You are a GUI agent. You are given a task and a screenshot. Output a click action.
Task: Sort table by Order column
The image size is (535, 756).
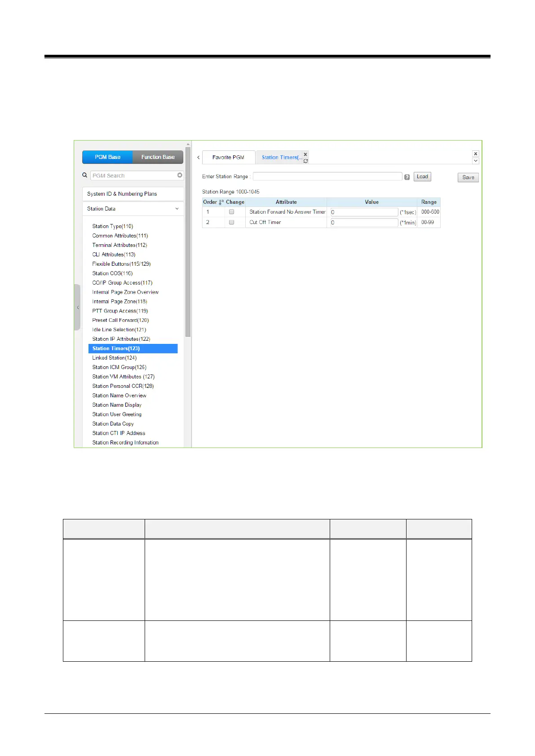pos(213,202)
